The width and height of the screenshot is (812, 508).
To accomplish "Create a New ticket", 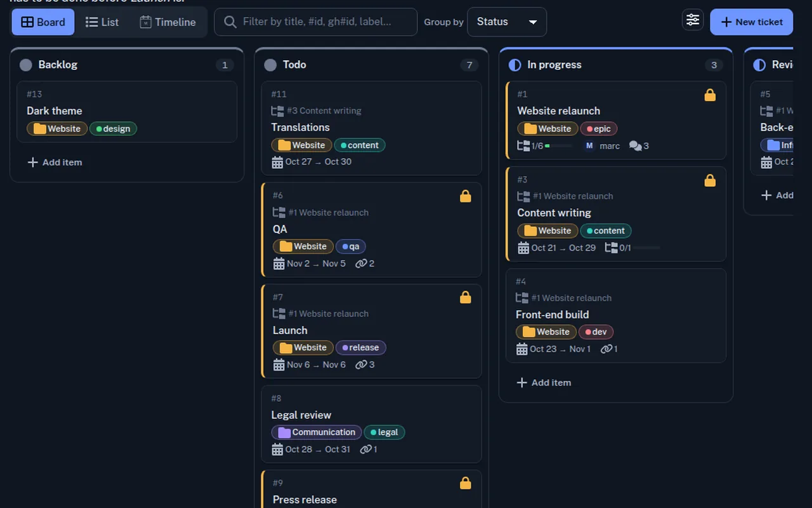I will click(752, 22).
